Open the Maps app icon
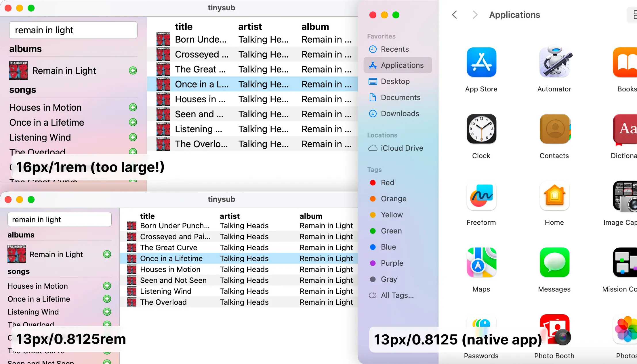 (x=481, y=262)
